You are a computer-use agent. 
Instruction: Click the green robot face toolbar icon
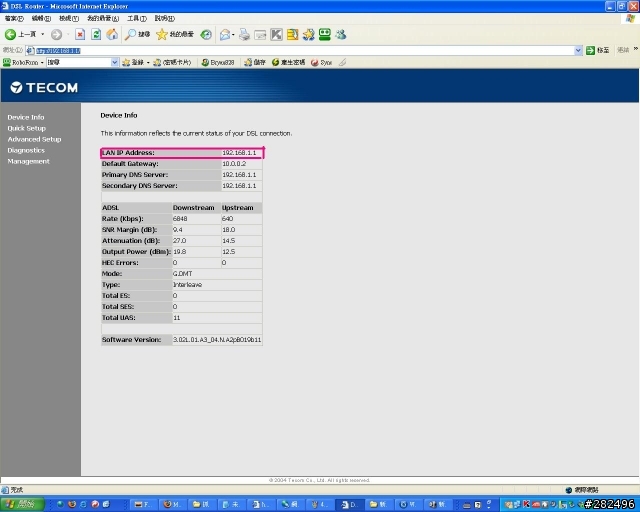[324, 35]
